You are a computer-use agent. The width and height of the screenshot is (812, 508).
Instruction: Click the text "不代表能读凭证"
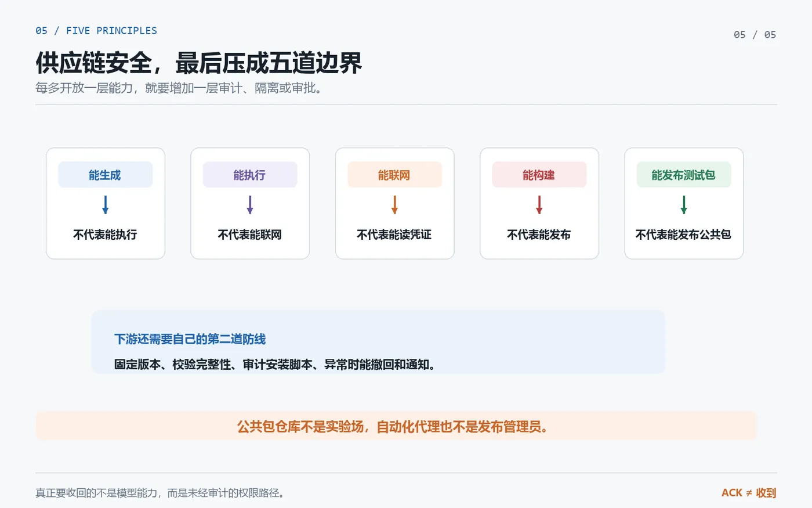click(394, 235)
